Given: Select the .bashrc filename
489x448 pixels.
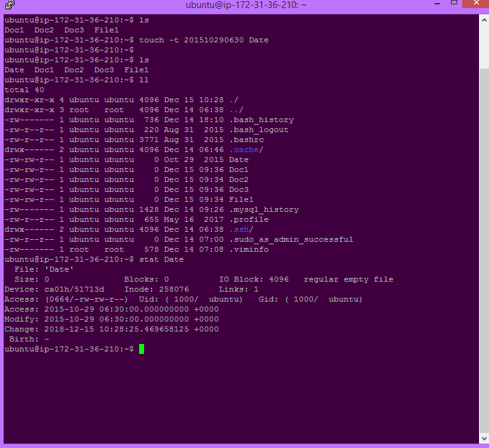Looking at the screenshot, I should tap(246, 140).
